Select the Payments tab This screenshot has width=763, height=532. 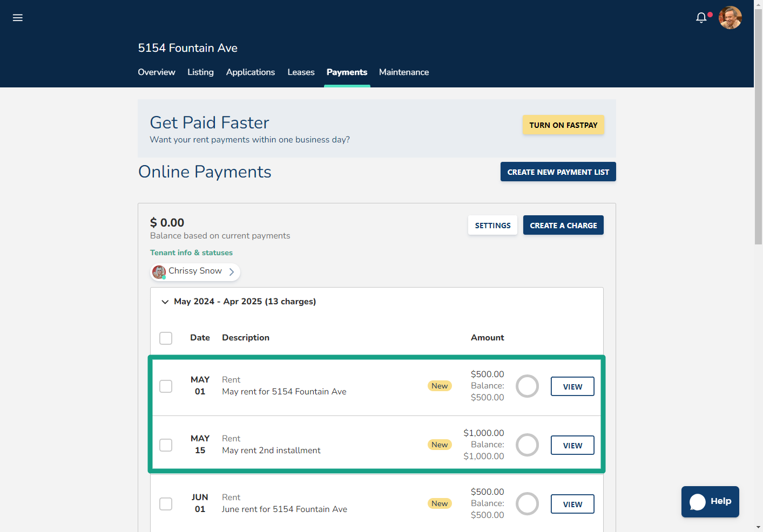coord(347,72)
